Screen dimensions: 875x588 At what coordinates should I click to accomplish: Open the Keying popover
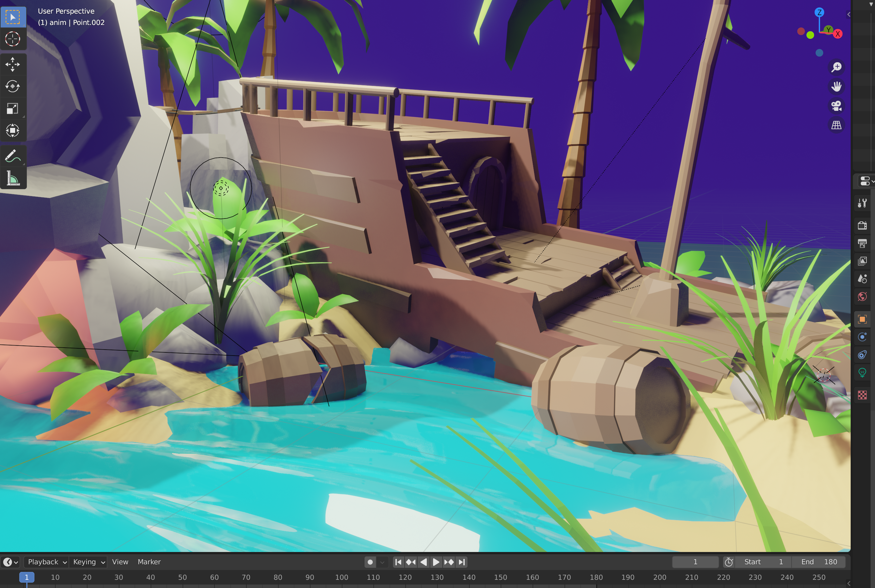click(x=88, y=562)
